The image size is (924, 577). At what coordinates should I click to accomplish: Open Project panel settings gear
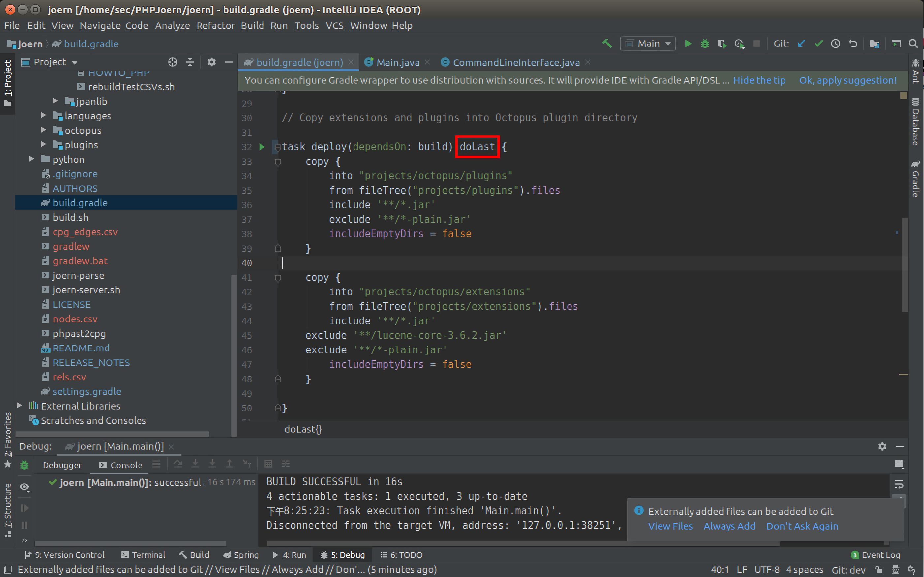(x=211, y=62)
